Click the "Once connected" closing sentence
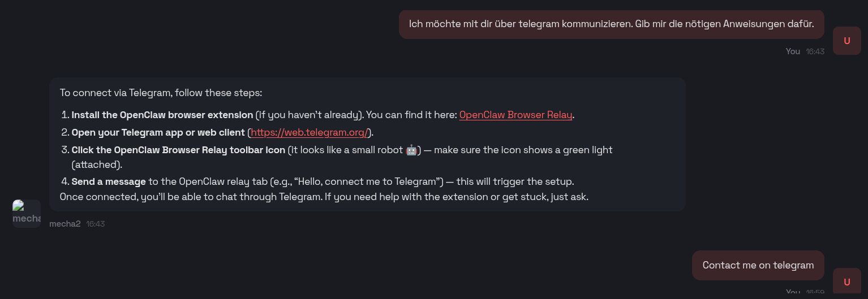The height and width of the screenshot is (299, 868). coord(324,197)
